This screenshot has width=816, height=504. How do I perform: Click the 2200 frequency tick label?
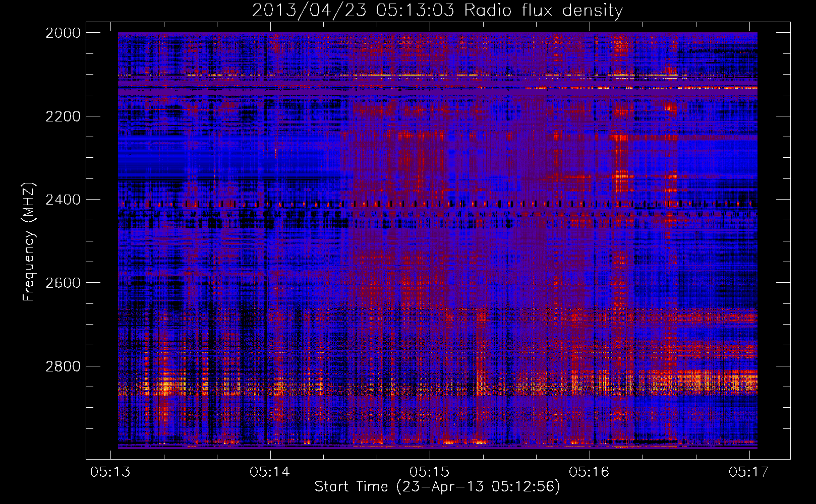pyautogui.click(x=63, y=116)
